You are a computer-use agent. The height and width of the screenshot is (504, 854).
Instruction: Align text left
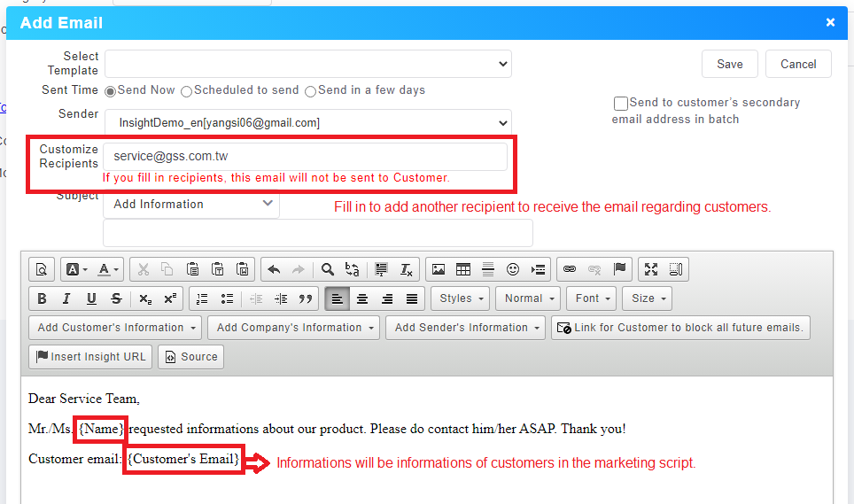[338, 299]
